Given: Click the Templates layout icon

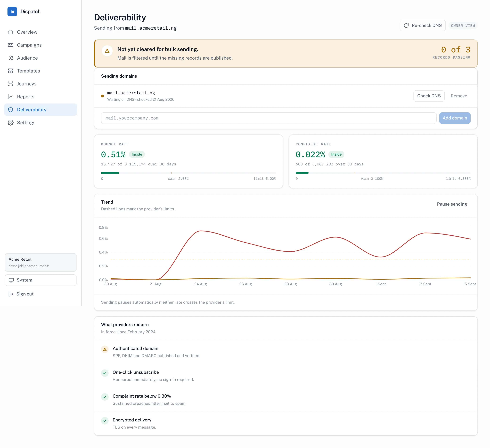Looking at the screenshot, I should pyautogui.click(x=10, y=71).
